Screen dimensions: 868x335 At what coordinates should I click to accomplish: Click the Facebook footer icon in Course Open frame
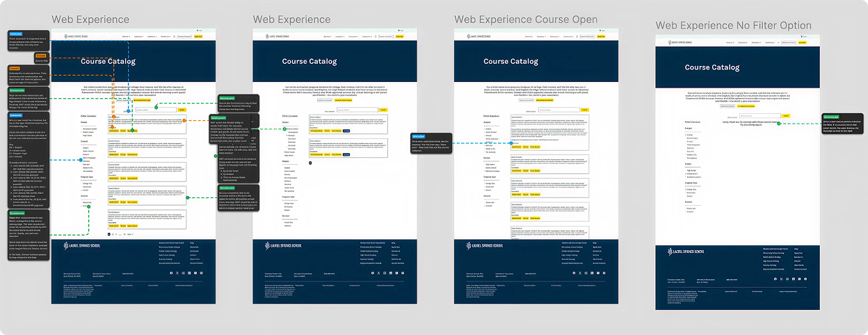(x=574, y=273)
